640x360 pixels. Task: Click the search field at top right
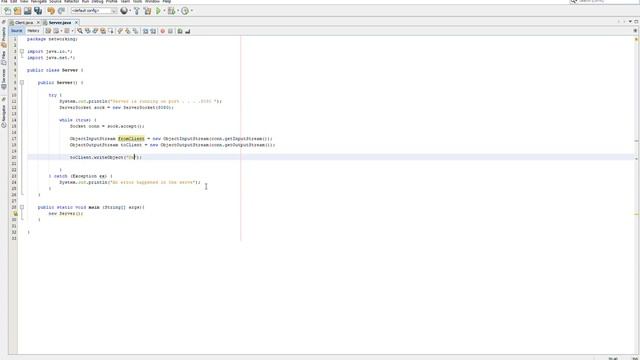click(605, 2)
